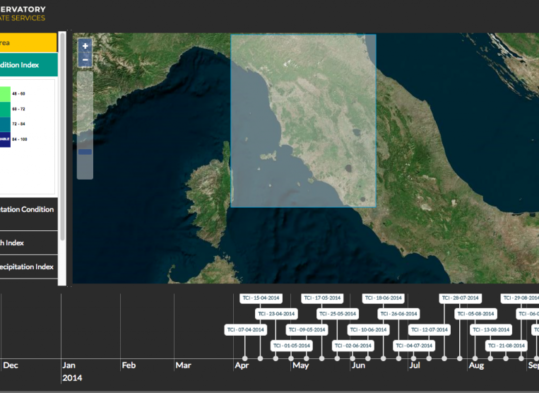The width and height of the screenshot is (539, 393).
Task: Select the TCI 01-05-2014 timeline label
Action: [292, 346]
